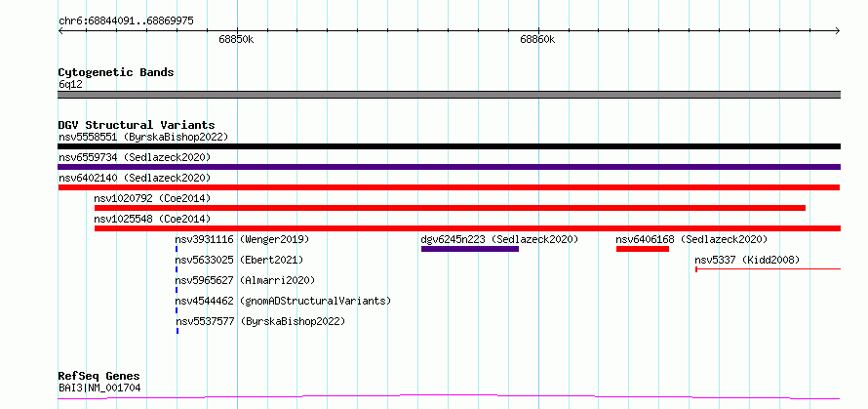The image size is (868, 409).
Task: Click the 6q12 band label
Action: (70, 85)
